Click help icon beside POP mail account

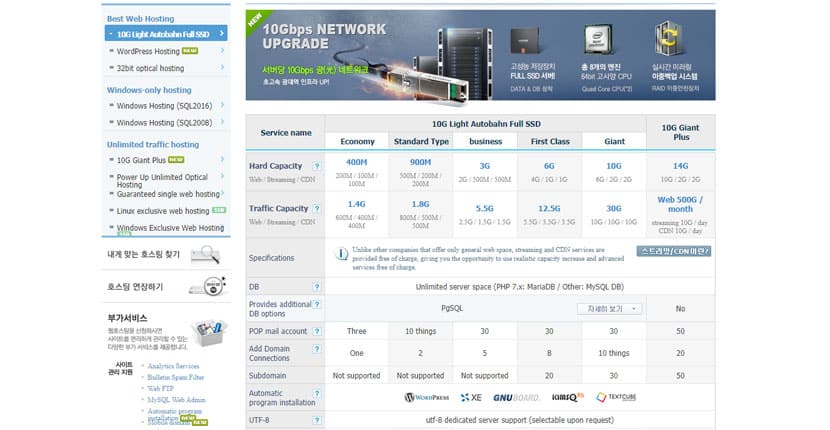317,332
